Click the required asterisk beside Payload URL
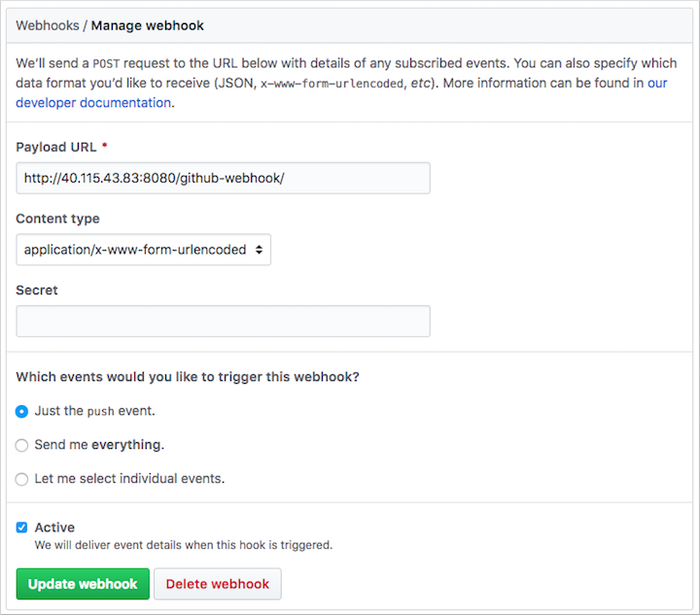Screen dimensions: 700x615 click(x=104, y=146)
